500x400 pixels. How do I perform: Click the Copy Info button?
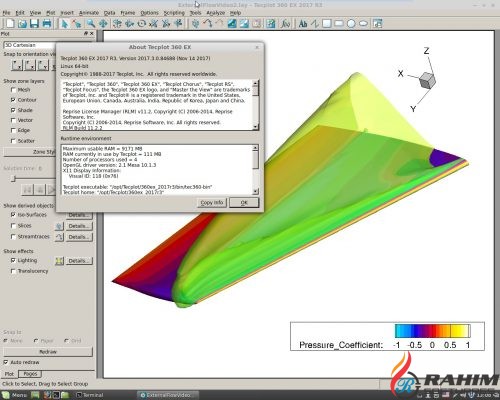(x=212, y=202)
